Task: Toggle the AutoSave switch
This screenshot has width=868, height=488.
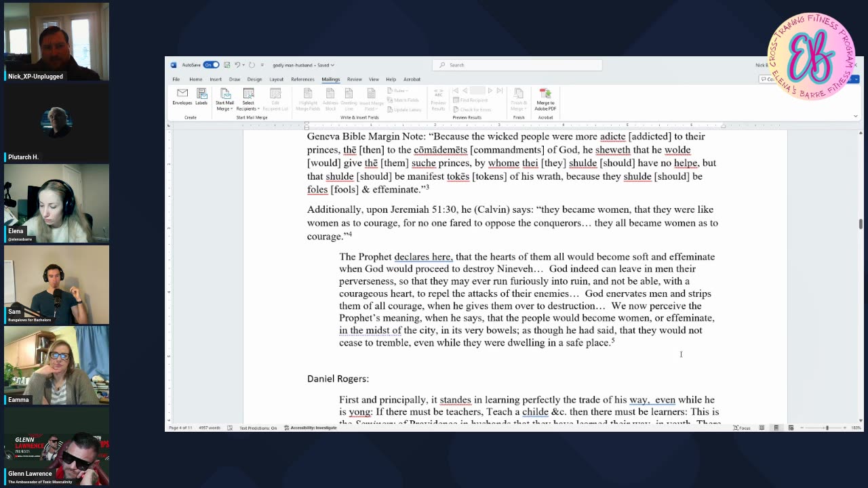Action: (212, 65)
